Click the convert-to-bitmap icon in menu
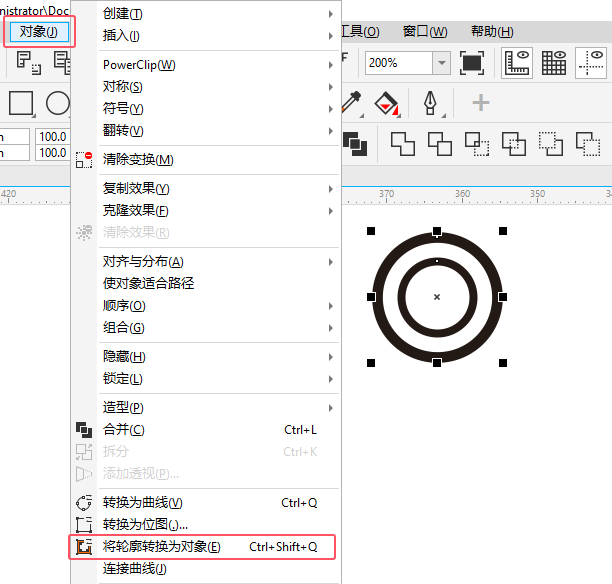Screen dimensions: 612x584 coord(84,525)
